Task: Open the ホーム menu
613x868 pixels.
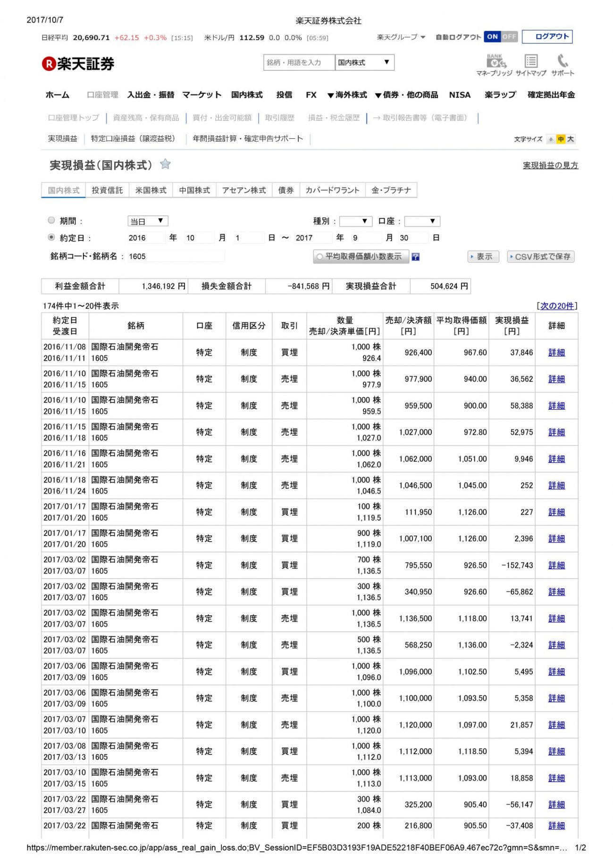Action: click(57, 95)
